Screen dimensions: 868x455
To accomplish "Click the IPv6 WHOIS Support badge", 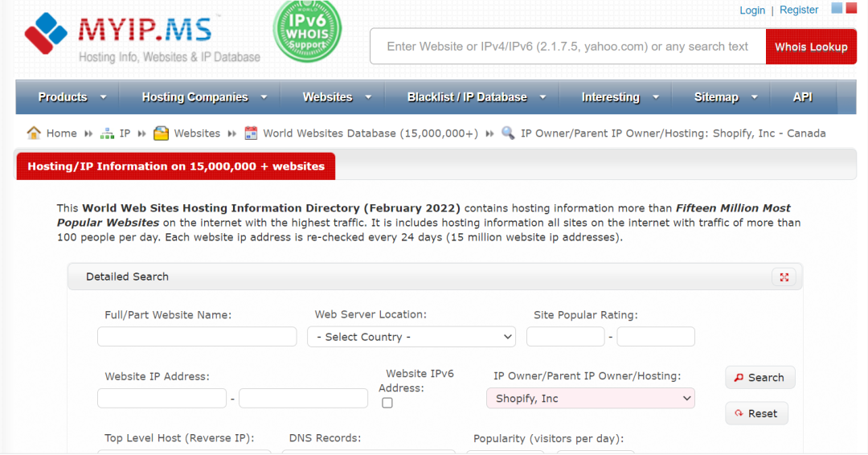I will pos(307,30).
